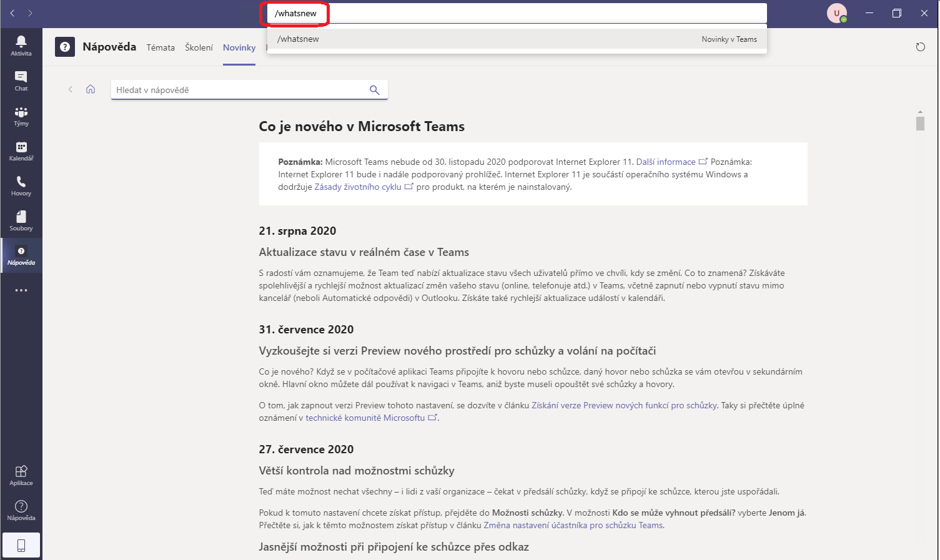Open Změna nastavení účastníka pro schůzku link
The width and height of the screenshot is (940, 560).
[573, 525]
